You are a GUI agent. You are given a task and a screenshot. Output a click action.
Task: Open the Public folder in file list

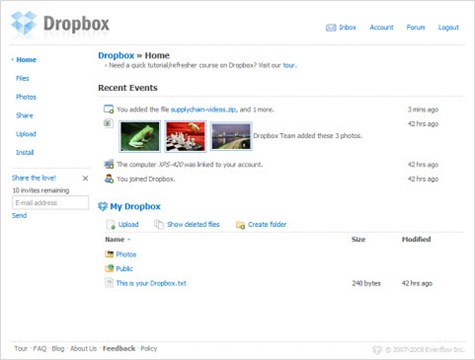click(124, 269)
